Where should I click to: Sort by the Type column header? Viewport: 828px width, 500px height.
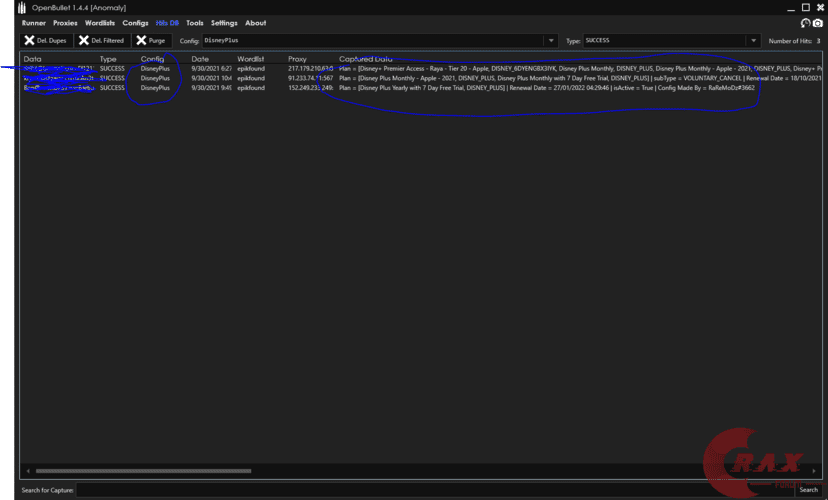click(x=108, y=59)
